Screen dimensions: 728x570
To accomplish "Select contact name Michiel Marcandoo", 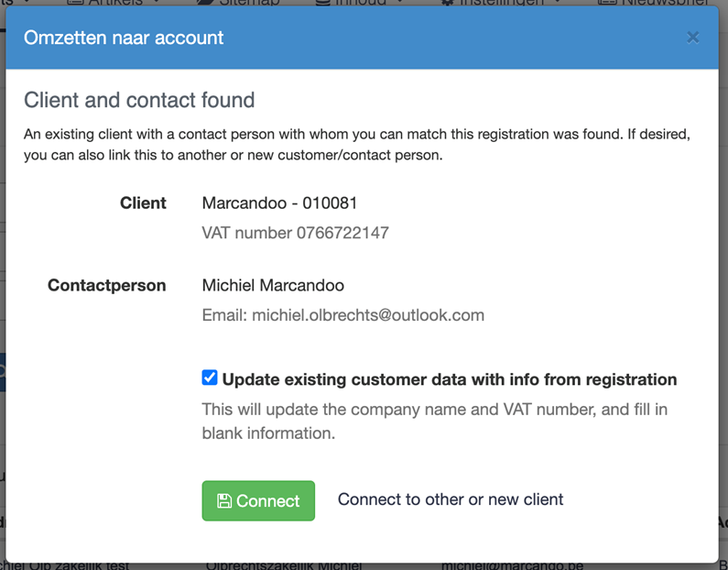I will point(273,285).
